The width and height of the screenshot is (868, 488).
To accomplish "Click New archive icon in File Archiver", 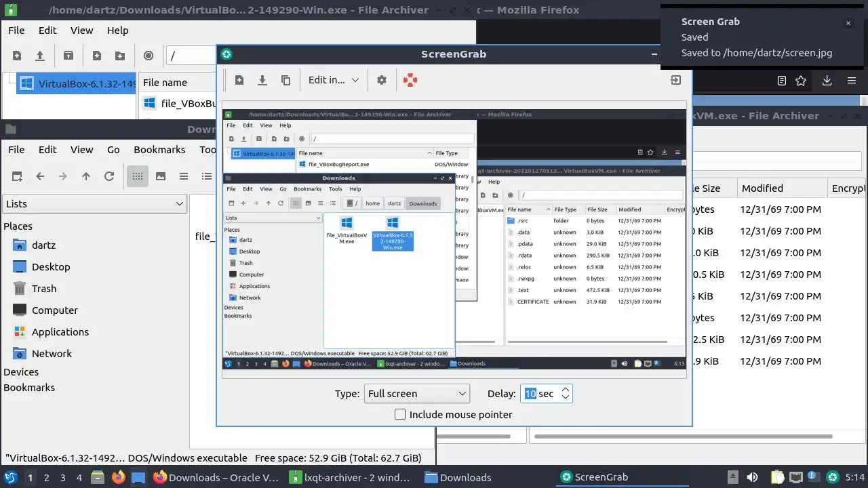I will (x=17, y=56).
